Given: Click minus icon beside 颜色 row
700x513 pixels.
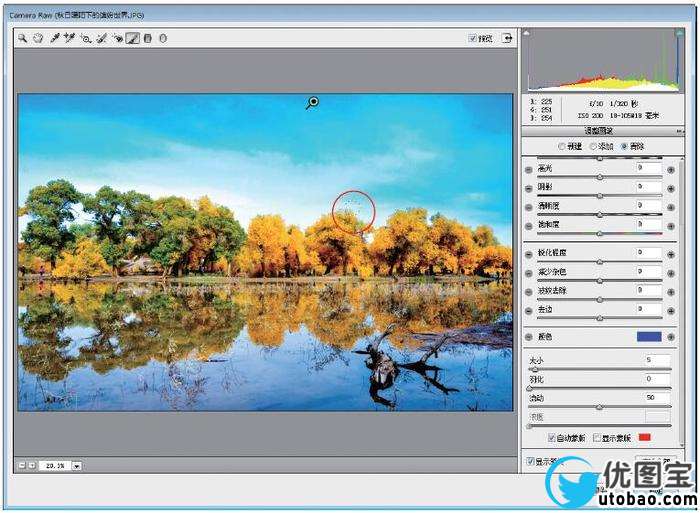Looking at the screenshot, I should pyautogui.click(x=529, y=337).
